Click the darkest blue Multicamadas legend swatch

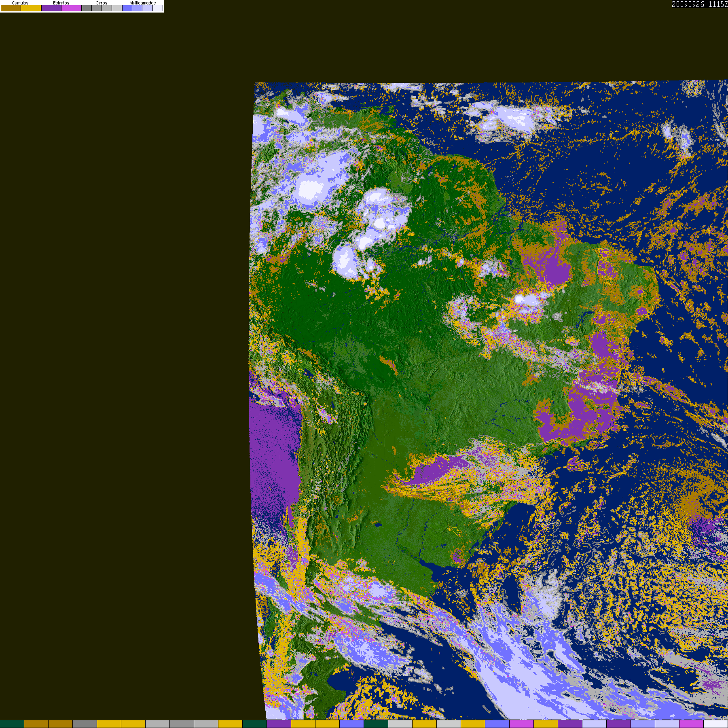tap(127, 8)
